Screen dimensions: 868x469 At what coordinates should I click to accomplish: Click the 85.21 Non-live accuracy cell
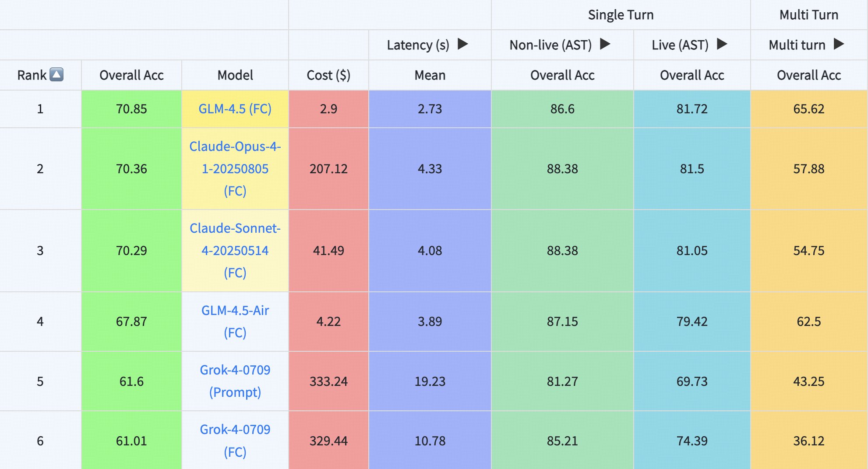[562, 441]
